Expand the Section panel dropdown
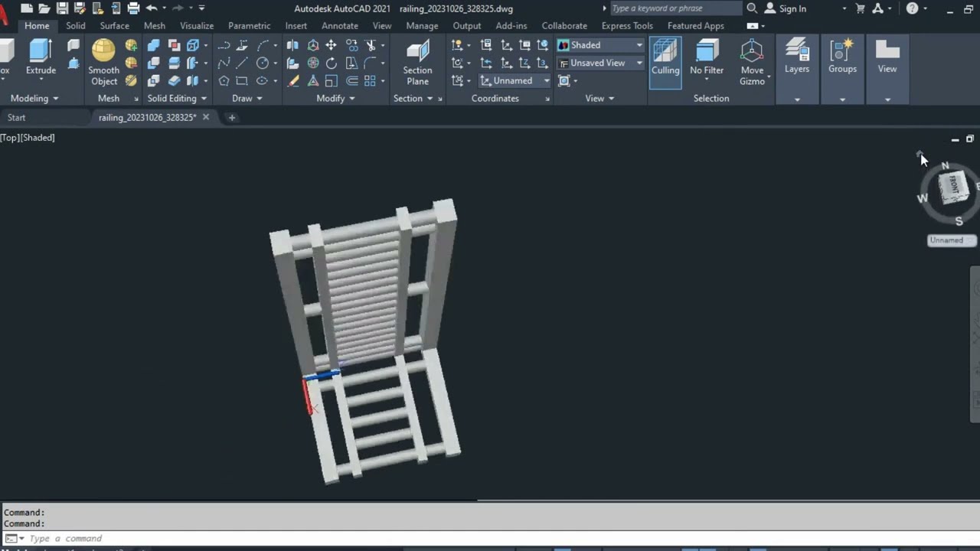 (x=430, y=98)
